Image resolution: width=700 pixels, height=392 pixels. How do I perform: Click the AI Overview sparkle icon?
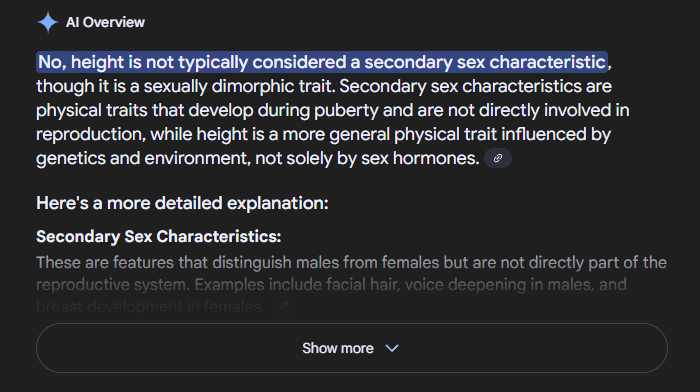click(x=48, y=22)
